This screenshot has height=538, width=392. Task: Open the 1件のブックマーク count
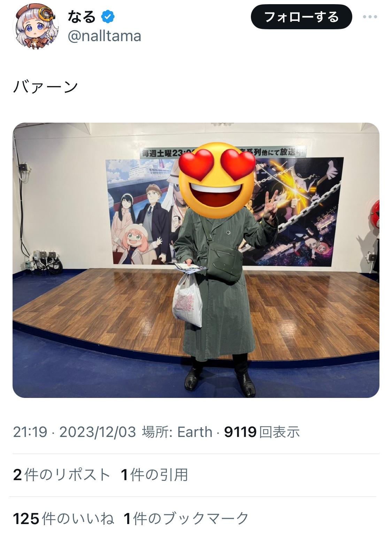point(186,518)
